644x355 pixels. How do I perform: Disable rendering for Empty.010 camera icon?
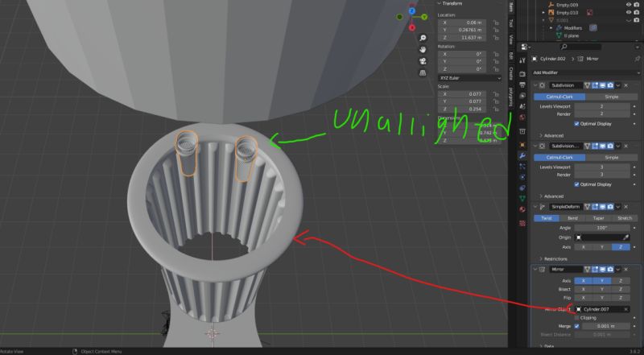coord(637,12)
